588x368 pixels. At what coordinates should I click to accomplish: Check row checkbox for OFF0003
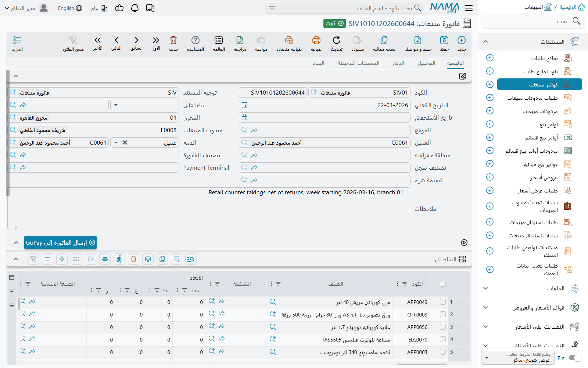coord(443,314)
